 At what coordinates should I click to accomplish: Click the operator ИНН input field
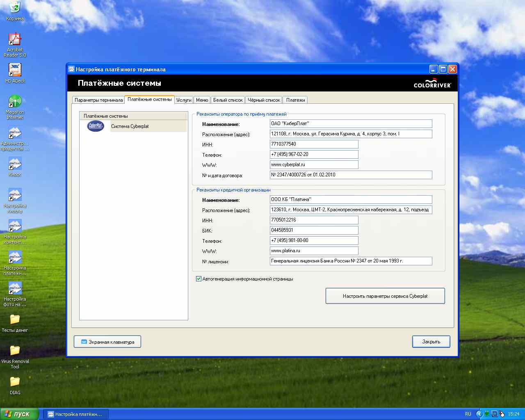(x=314, y=144)
